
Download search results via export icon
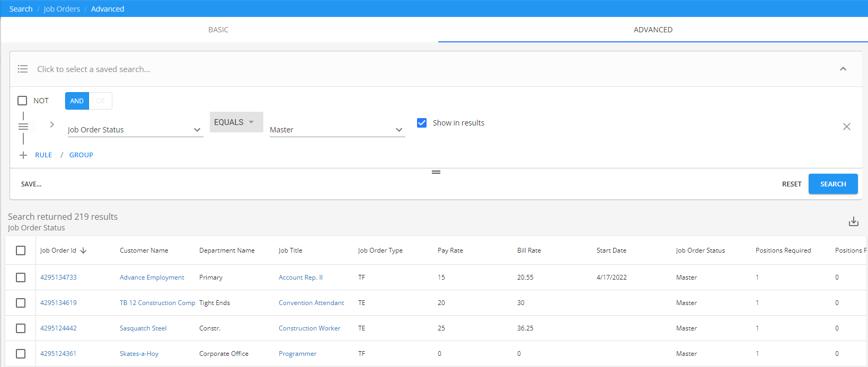point(853,221)
